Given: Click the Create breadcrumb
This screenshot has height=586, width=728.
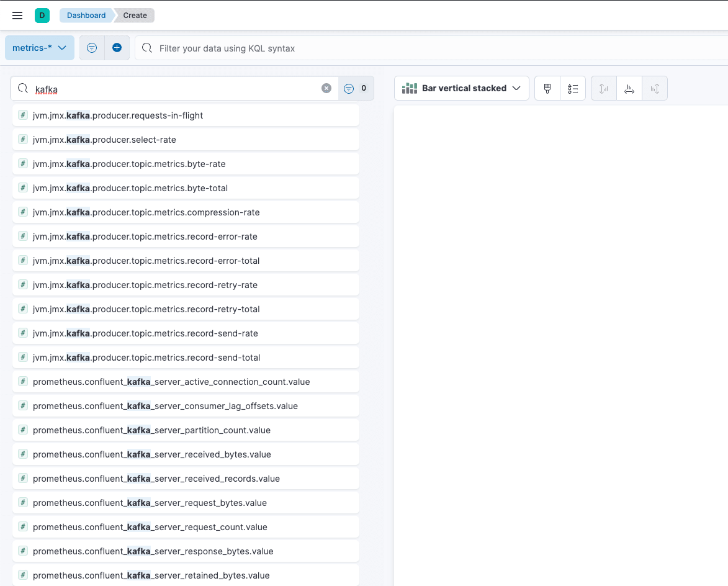Looking at the screenshot, I should 135,16.
